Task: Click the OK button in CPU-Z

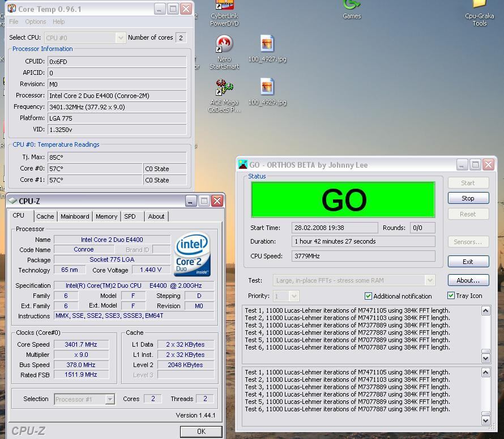Action: [201, 431]
